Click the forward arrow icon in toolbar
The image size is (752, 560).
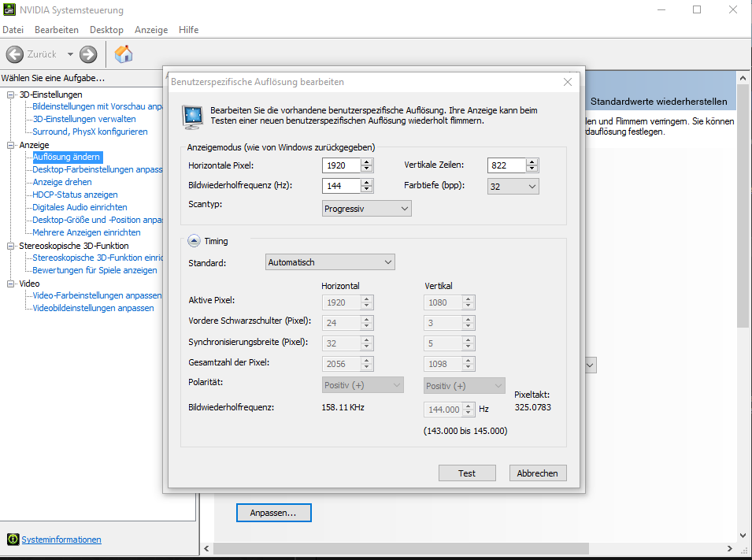click(88, 54)
